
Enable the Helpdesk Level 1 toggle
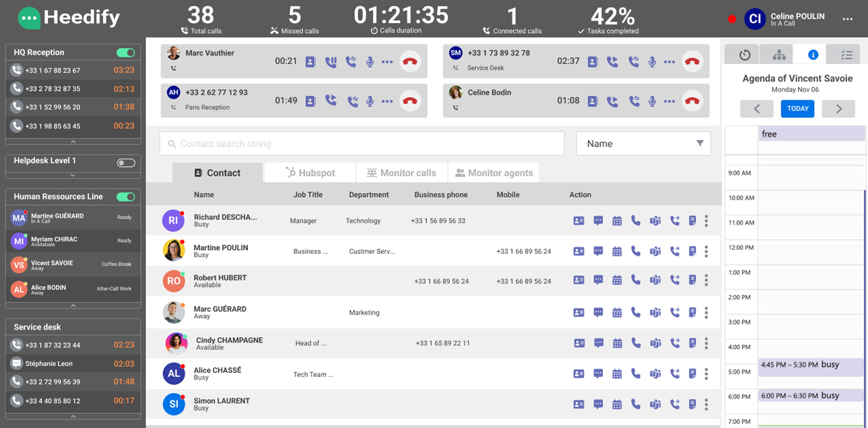pyautogui.click(x=126, y=163)
